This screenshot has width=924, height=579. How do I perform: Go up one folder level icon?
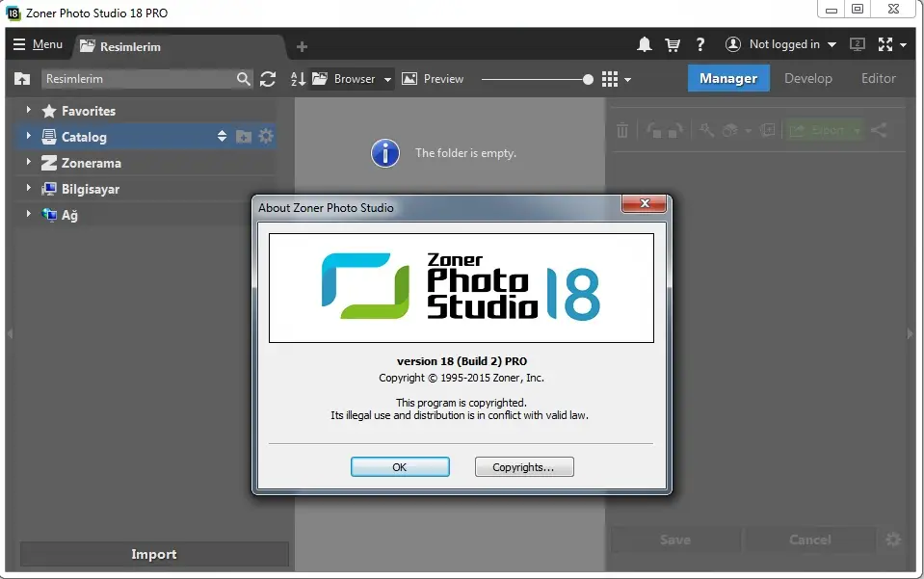(22, 78)
